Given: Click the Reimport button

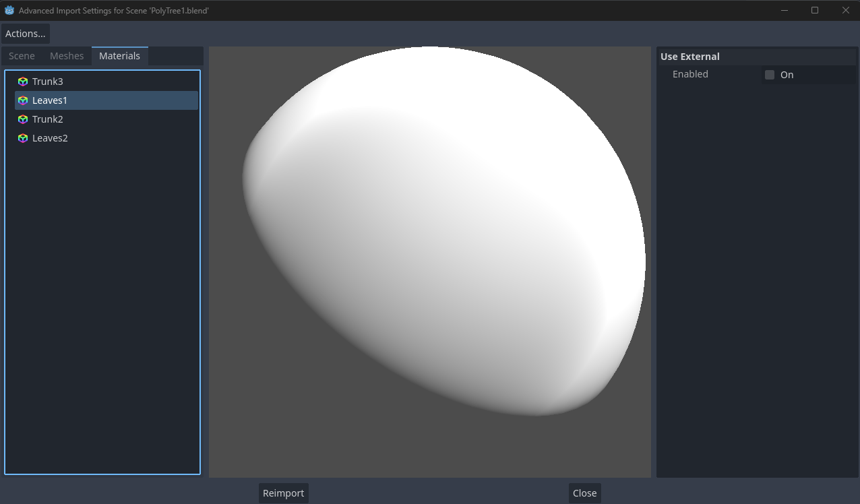Looking at the screenshot, I should [x=283, y=493].
